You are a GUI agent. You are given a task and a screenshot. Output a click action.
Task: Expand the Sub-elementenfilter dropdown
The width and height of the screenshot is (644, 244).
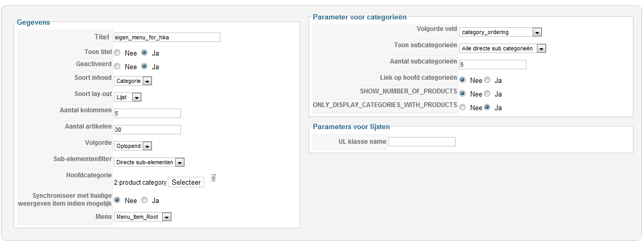click(149, 163)
